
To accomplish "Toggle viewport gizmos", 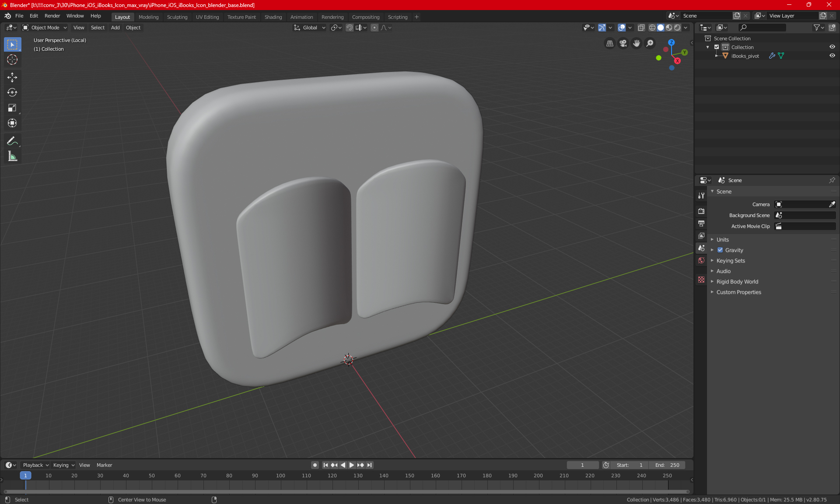I will (x=602, y=28).
